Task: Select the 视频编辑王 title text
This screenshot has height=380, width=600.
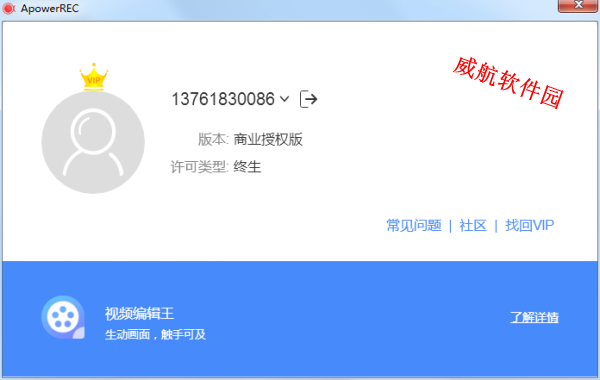Action: pos(139,314)
